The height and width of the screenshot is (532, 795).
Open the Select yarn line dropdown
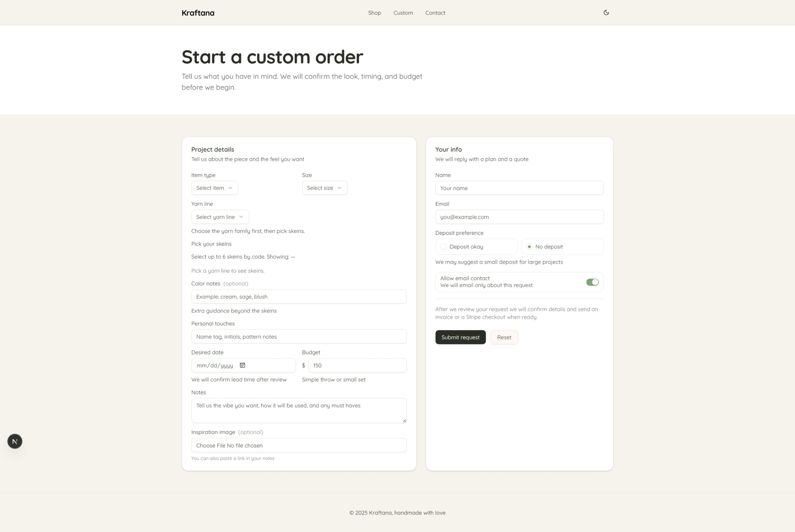[x=220, y=217]
